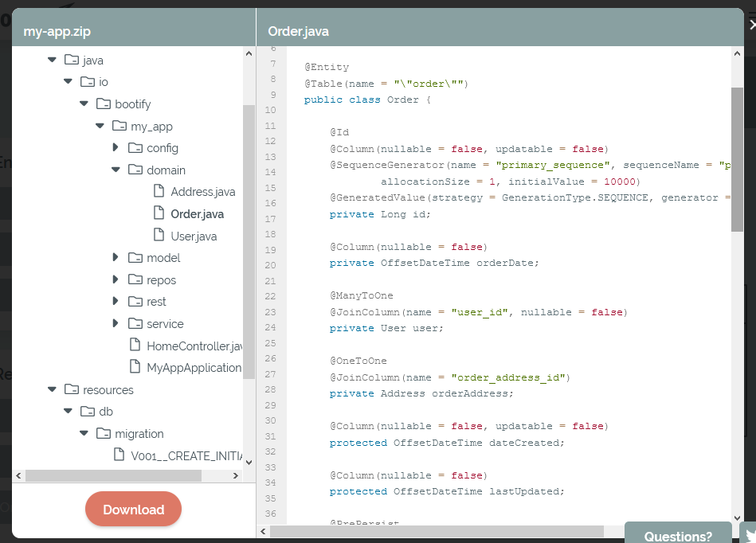This screenshot has width=756, height=543.
Task: Expand the service folder
Action: pyautogui.click(x=116, y=323)
